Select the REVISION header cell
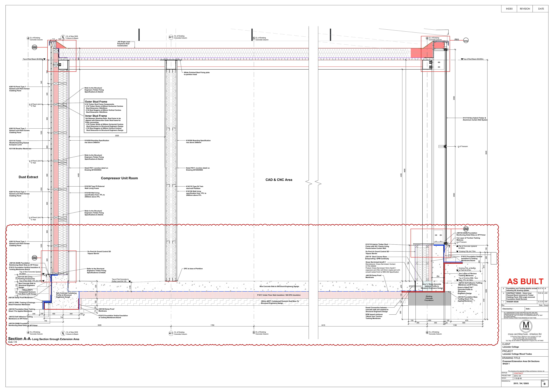 tap(525, 9)
